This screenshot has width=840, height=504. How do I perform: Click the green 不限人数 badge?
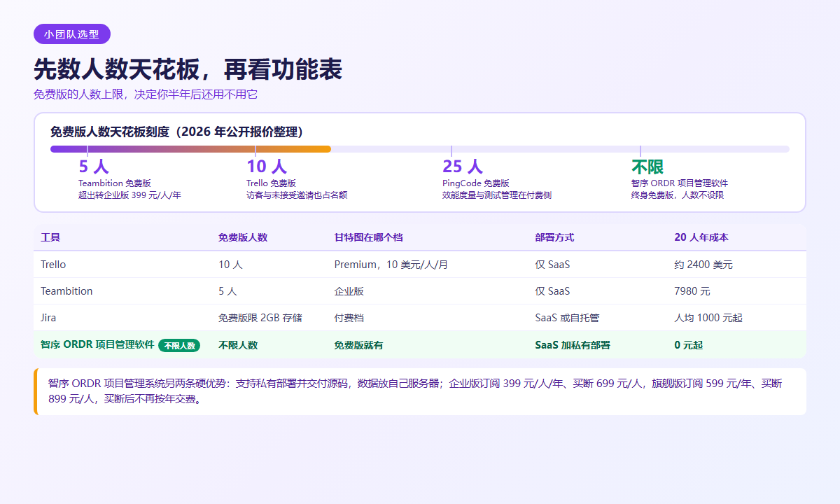(x=179, y=345)
